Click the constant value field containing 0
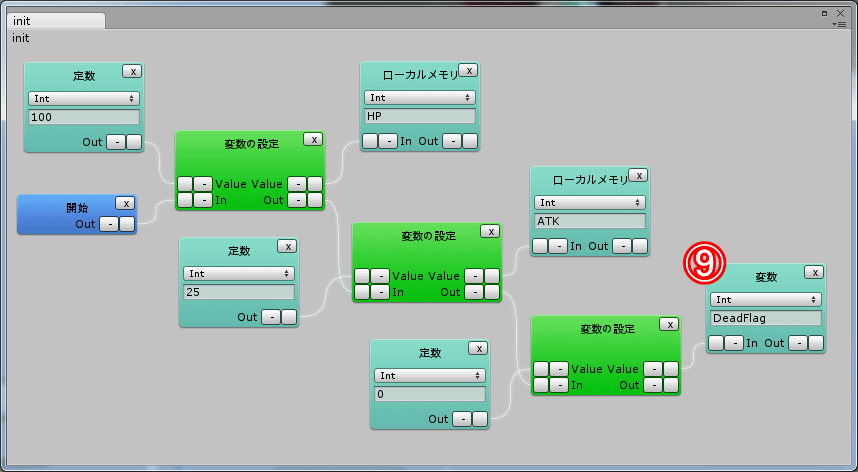Image resolution: width=858 pixels, height=472 pixels. click(x=430, y=394)
